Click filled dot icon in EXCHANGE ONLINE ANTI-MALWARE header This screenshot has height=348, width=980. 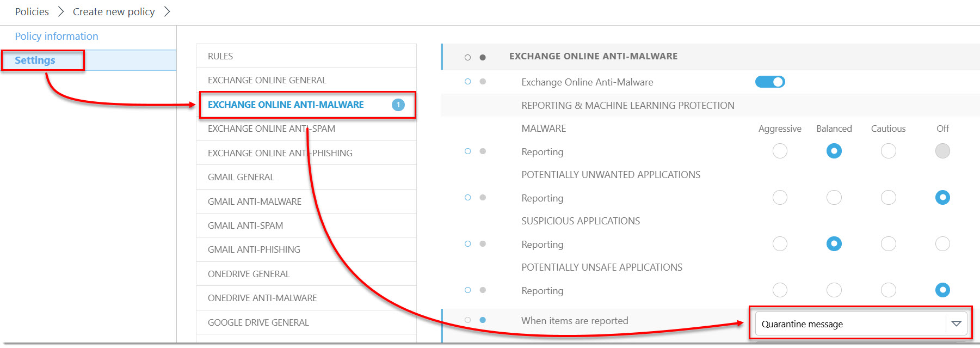point(483,57)
